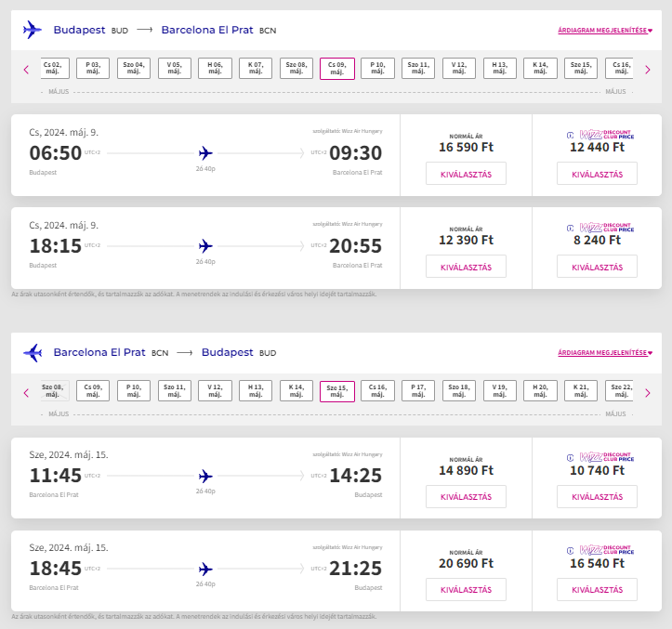
Task: Select the Szo 11, máj. outbound date tab
Action: point(418,68)
